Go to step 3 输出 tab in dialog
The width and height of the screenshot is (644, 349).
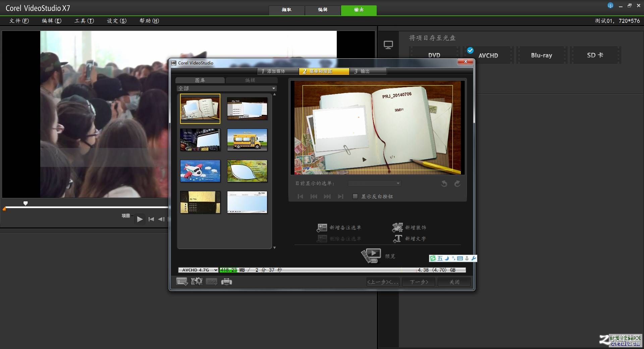pyautogui.click(x=368, y=71)
